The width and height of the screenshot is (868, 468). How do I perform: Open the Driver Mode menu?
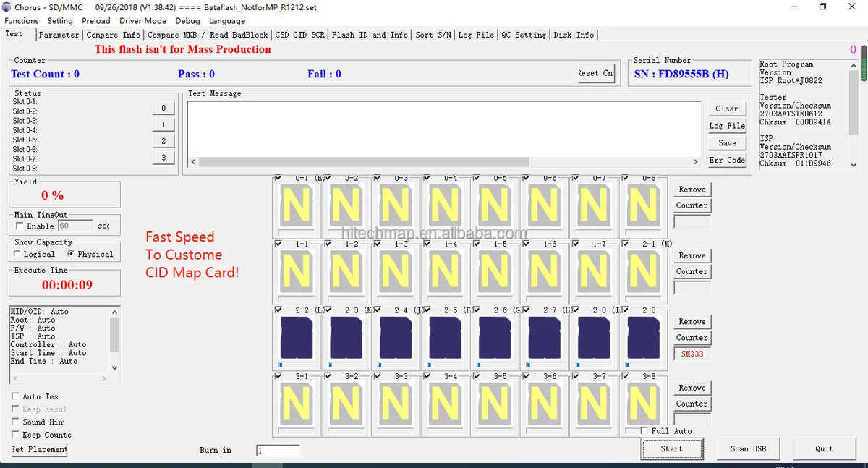143,21
